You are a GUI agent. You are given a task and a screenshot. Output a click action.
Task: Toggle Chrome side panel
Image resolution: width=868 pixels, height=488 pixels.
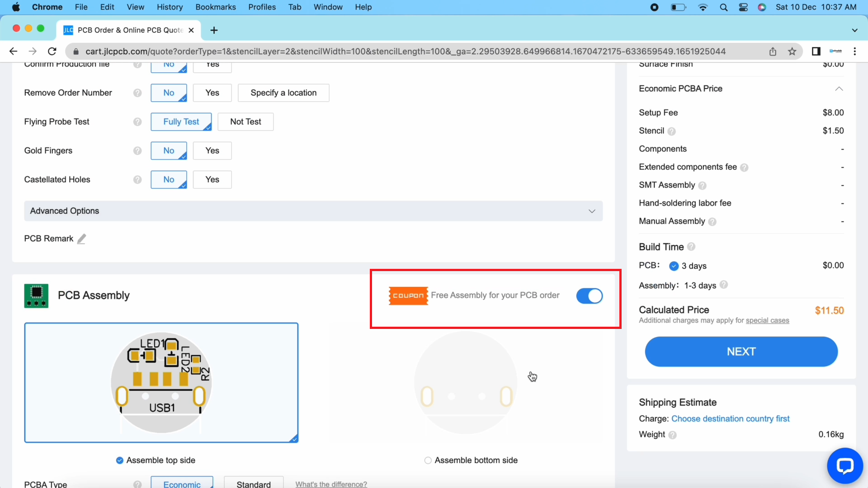tap(816, 52)
